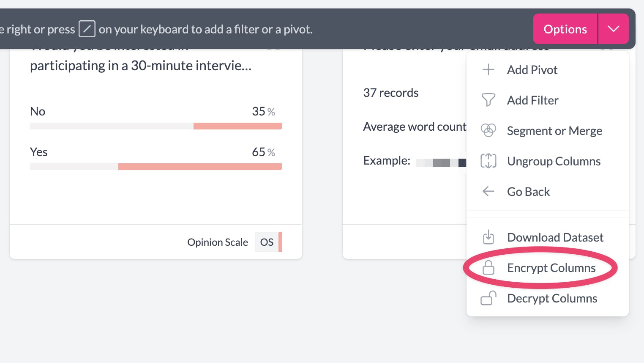Collapse the menu with the Options chevron arrow
644x363 pixels.
613,29
